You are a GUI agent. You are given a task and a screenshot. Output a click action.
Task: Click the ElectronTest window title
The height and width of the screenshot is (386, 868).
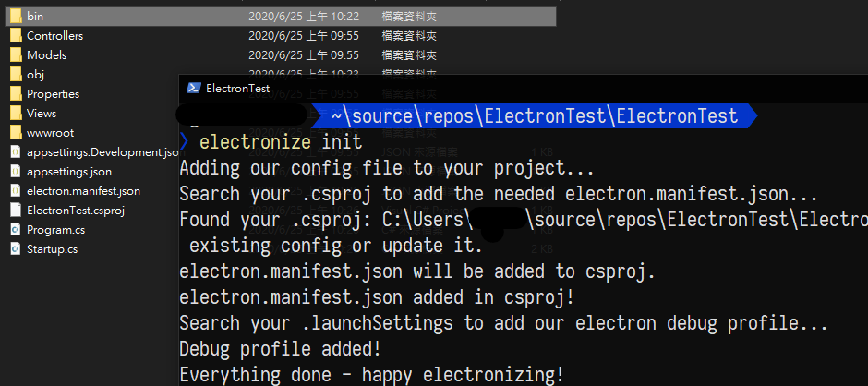pos(238,88)
